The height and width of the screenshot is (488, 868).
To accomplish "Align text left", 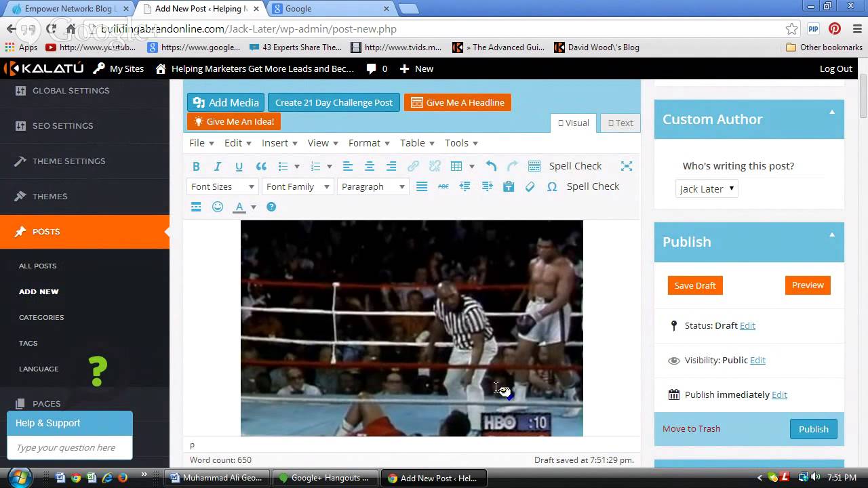I will (x=348, y=166).
